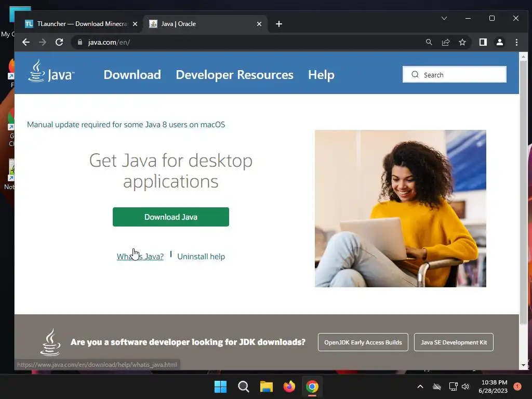This screenshot has height=399, width=532.
Task: Open the Chrome profile menu
Action: point(499,42)
